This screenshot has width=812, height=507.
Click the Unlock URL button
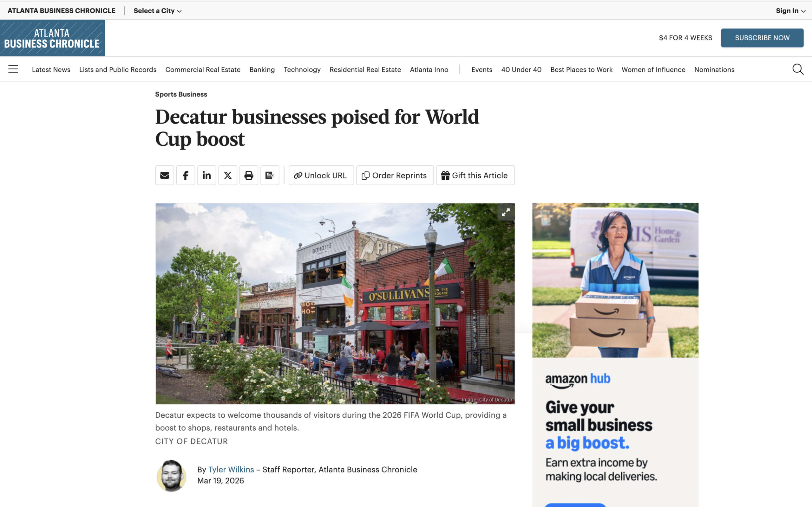click(321, 175)
